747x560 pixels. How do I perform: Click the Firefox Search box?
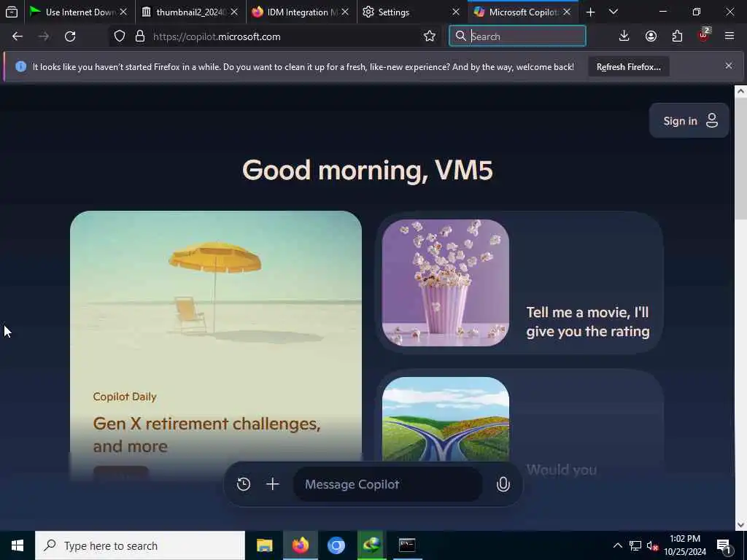pos(517,36)
